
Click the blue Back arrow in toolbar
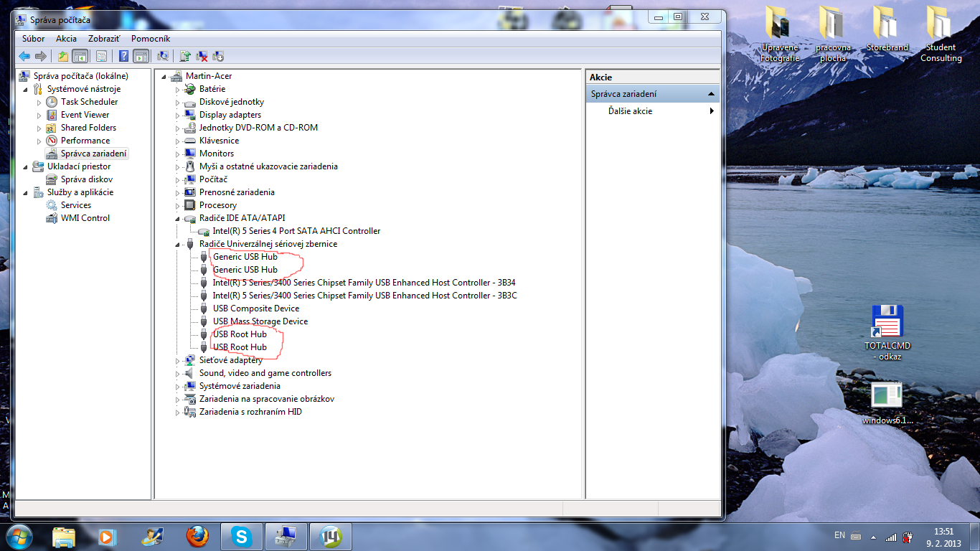pos(24,56)
